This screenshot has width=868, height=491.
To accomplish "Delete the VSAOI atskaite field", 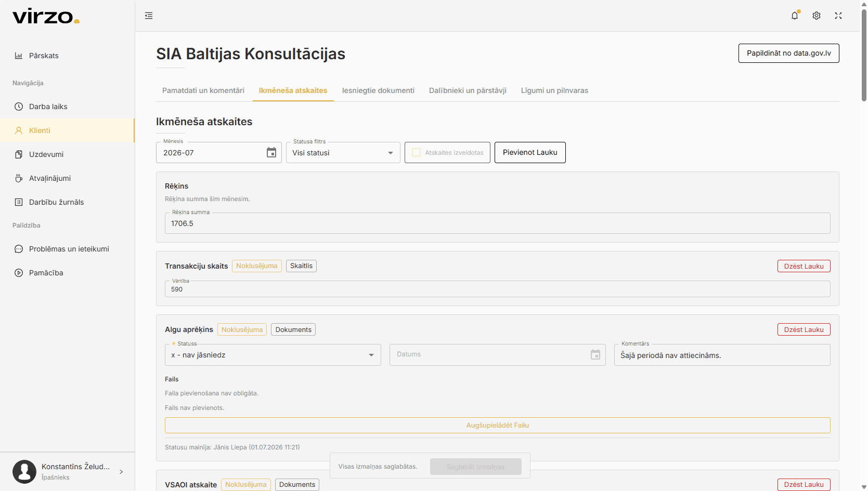I will click(804, 484).
